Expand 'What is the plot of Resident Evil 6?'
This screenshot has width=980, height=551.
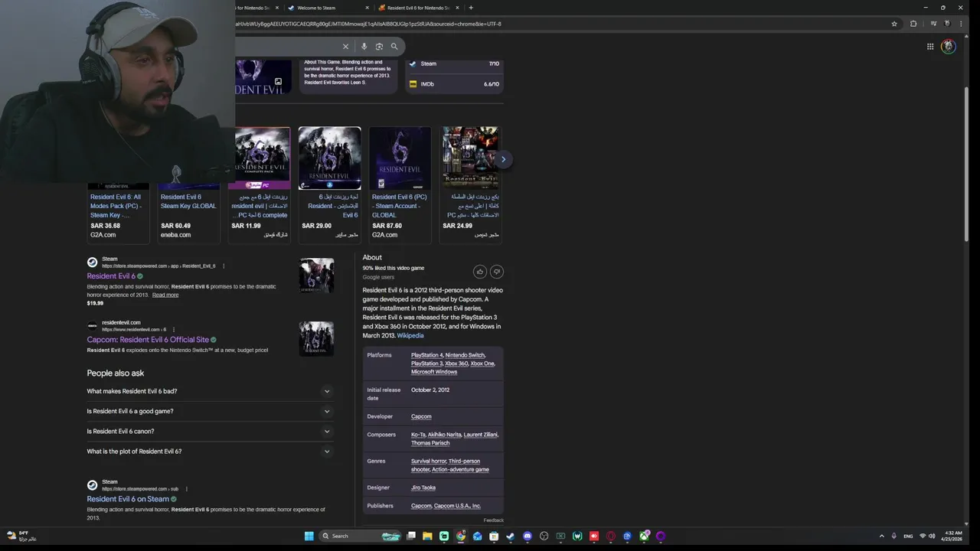pyautogui.click(x=209, y=452)
